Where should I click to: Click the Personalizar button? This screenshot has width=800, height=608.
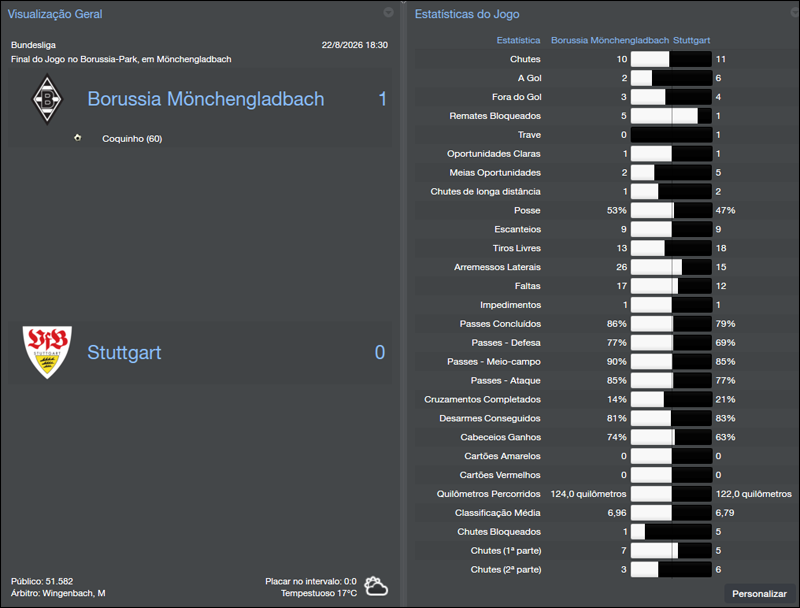point(759,593)
